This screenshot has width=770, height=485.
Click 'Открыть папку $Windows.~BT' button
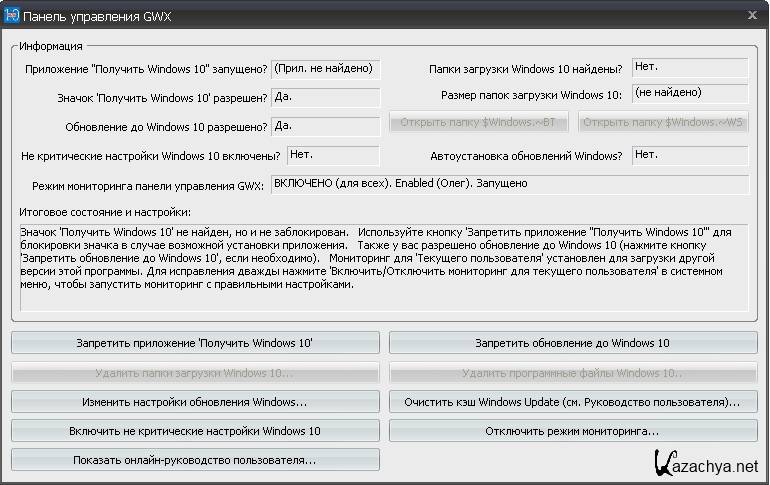pos(478,123)
